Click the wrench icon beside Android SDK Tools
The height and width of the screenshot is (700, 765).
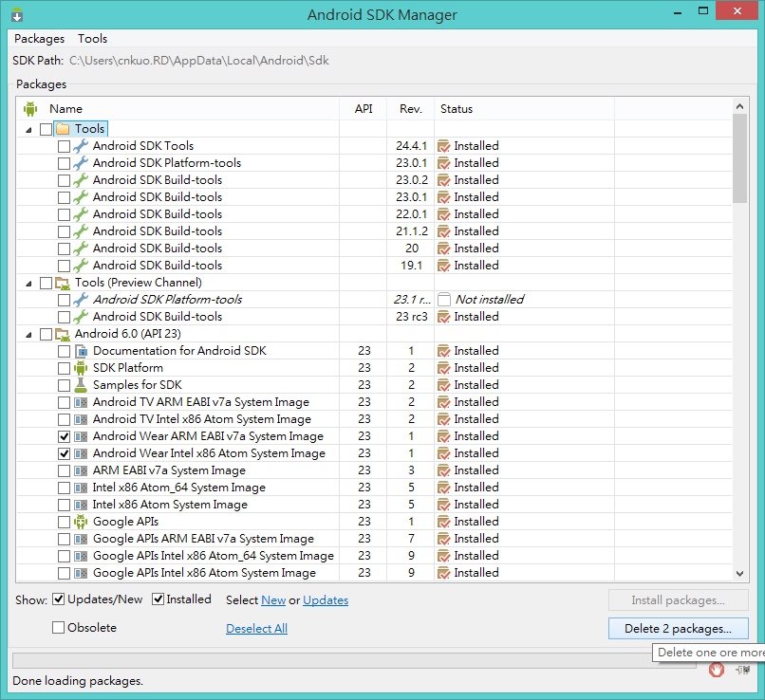point(81,146)
